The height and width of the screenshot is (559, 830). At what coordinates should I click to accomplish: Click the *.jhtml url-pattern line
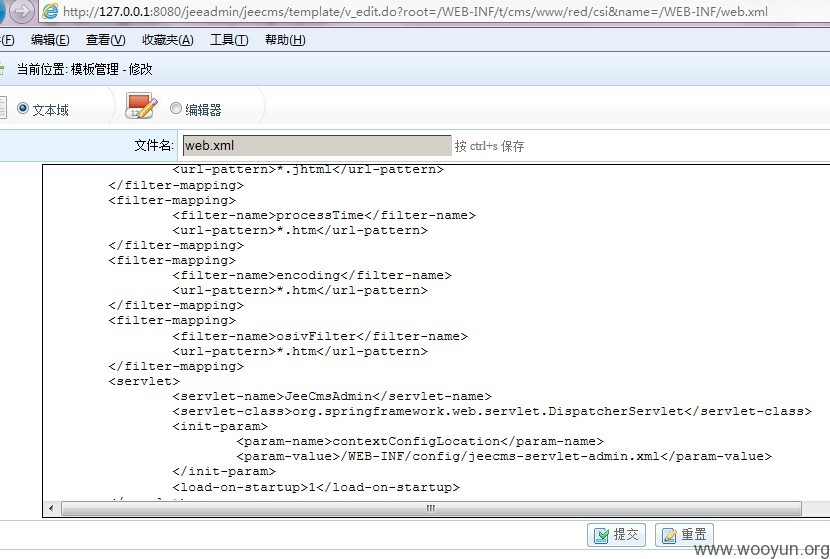[308, 169]
